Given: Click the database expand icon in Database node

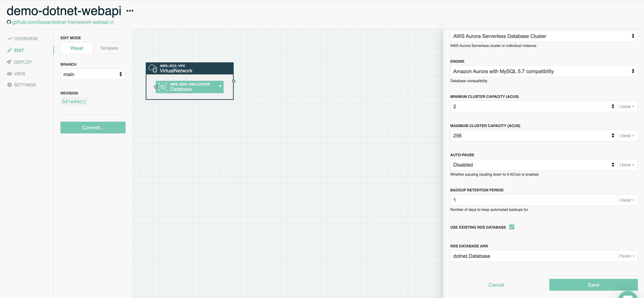Looking at the screenshot, I should (x=163, y=87).
